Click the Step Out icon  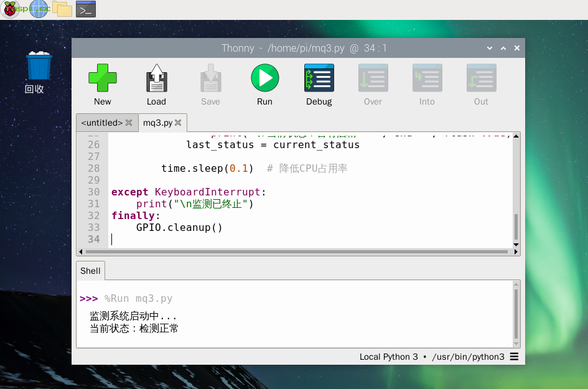(x=481, y=78)
